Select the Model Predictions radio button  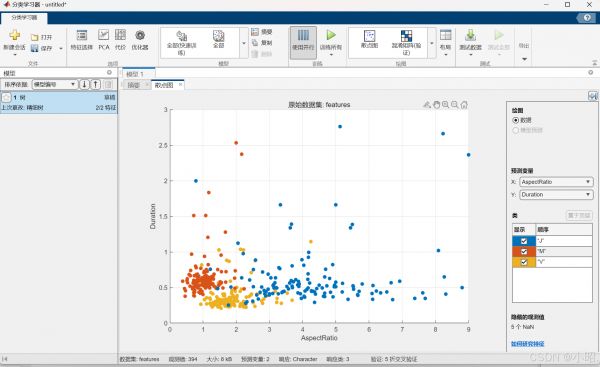click(515, 130)
